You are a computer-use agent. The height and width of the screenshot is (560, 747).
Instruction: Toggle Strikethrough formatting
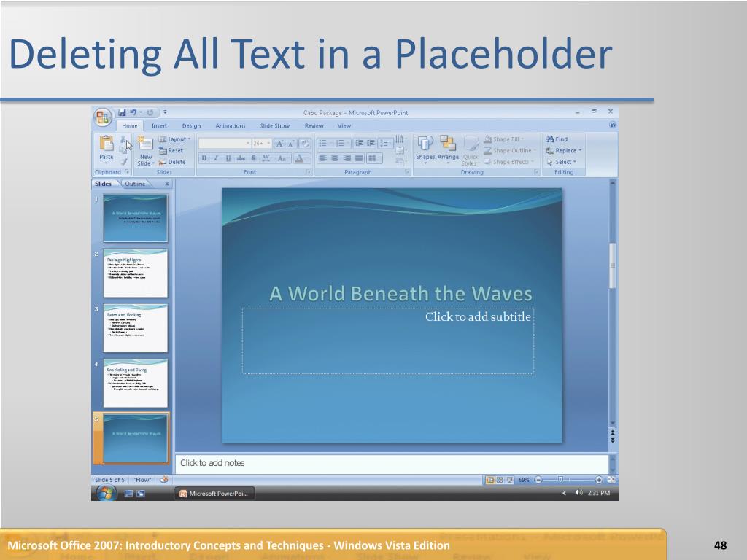pos(241,158)
